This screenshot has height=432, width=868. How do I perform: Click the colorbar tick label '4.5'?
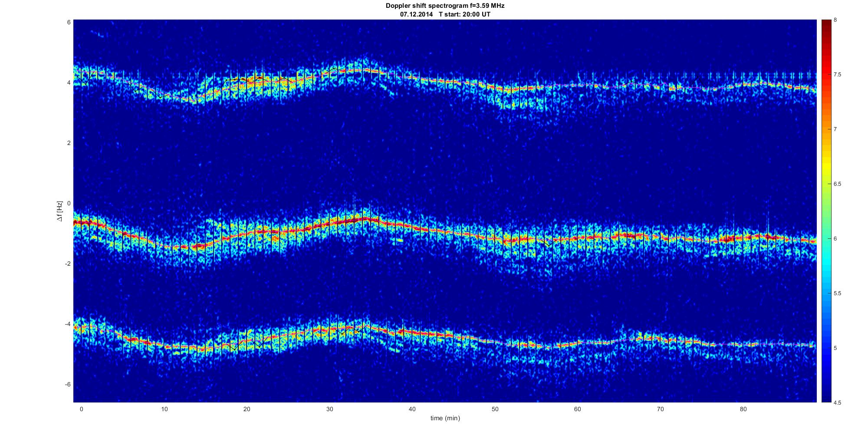(x=837, y=402)
